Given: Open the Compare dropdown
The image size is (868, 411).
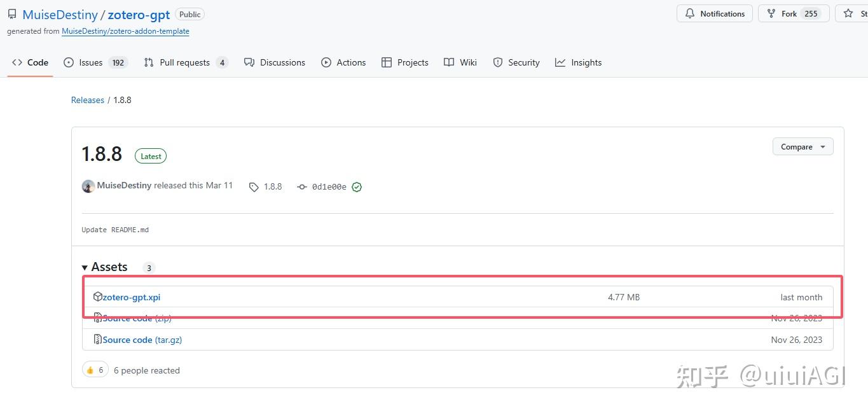Looking at the screenshot, I should pyautogui.click(x=803, y=146).
